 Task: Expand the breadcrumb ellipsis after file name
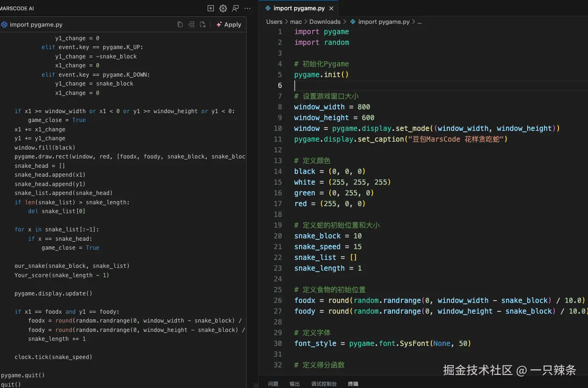click(x=419, y=22)
